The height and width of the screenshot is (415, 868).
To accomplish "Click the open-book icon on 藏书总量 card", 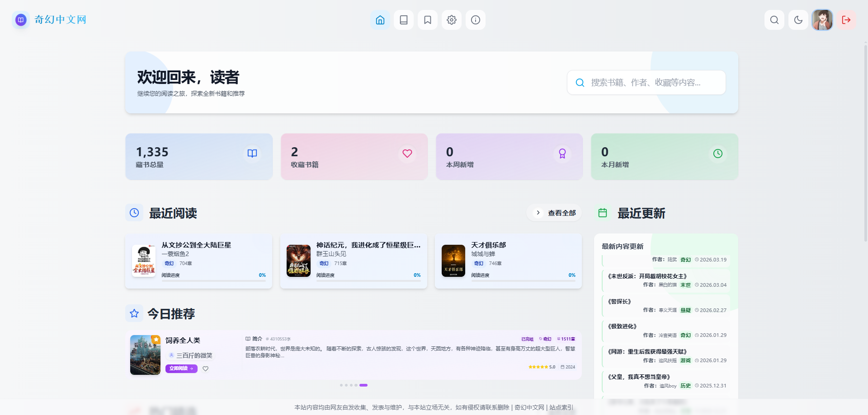I will 252,154.
